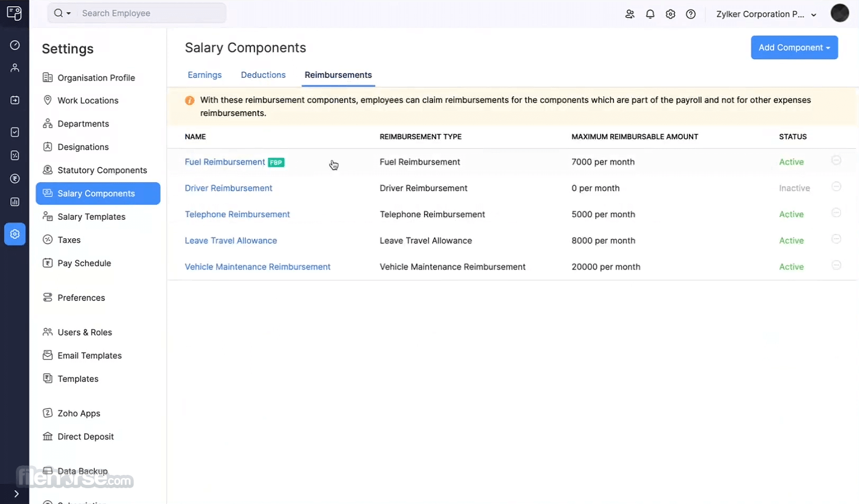The height and width of the screenshot is (504, 859).
Task: Click the contacts icon near the bell
Action: point(630,14)
